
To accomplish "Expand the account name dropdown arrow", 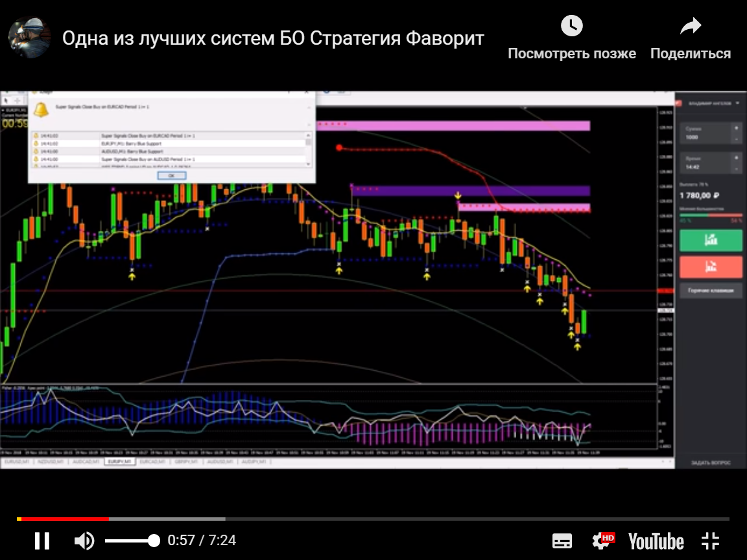I will pyautogui.click(x=737, y=103).
